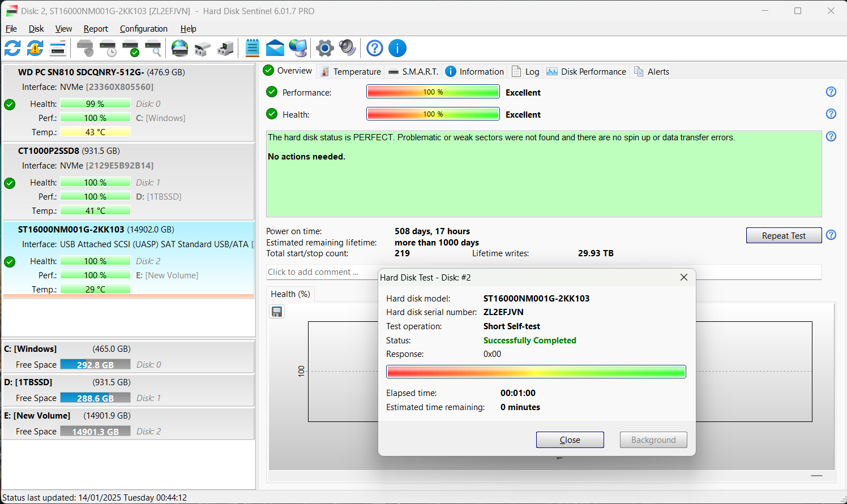The width and height of the screenshot is (847, 504).
Task: Open the Configuration menu
Action: 144,29
